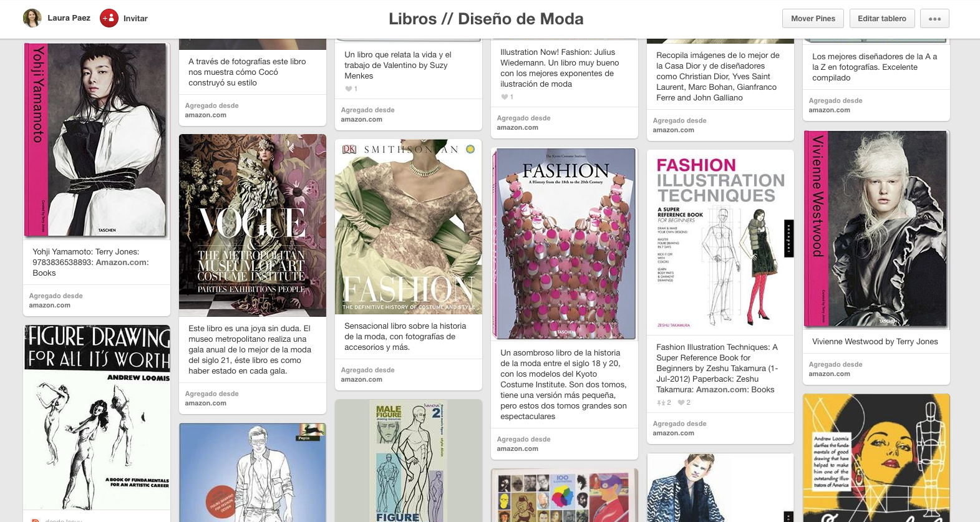The width and height of the screenshot is (980, 522).
Task: Click amazon.com source under Kyoto Fashion pin
Action: 518,448
